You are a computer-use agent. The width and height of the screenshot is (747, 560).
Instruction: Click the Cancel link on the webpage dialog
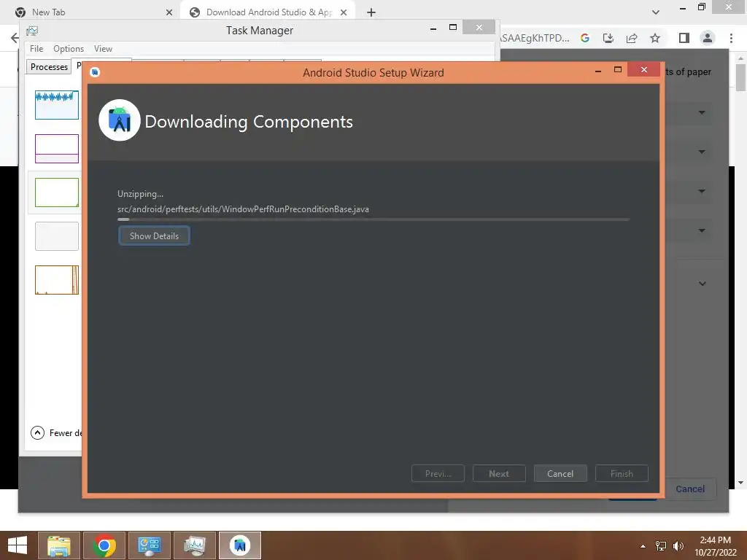(690, 489)
